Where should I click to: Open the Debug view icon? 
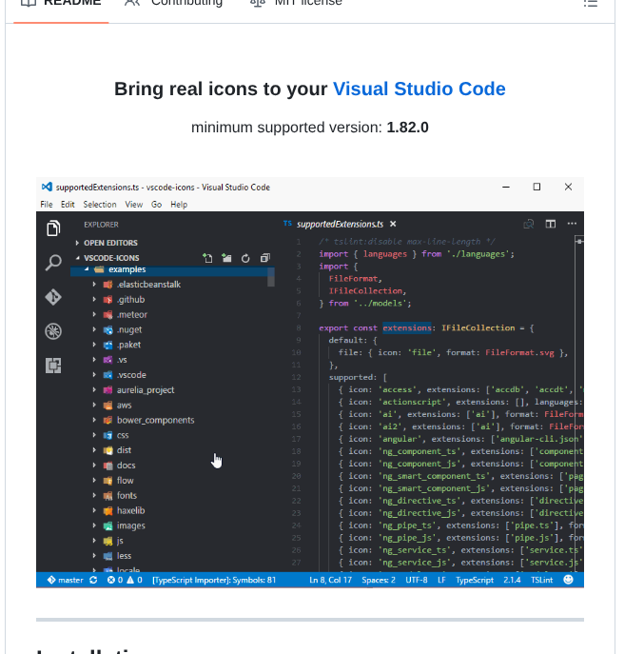pyautogui.click(x=53, y=331)
